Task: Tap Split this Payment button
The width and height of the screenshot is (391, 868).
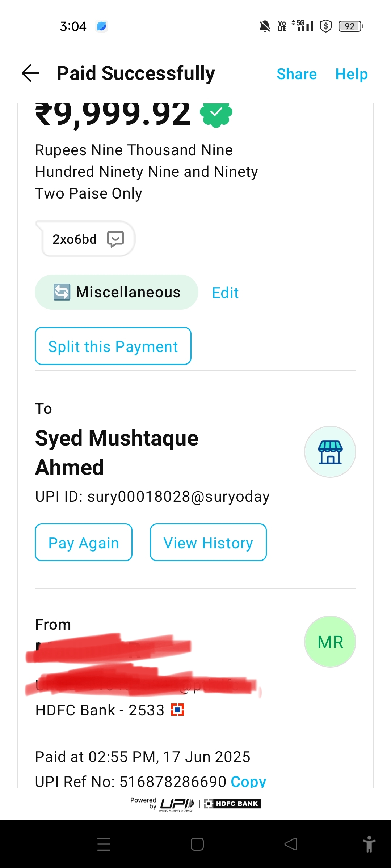Action: point(113,346)
